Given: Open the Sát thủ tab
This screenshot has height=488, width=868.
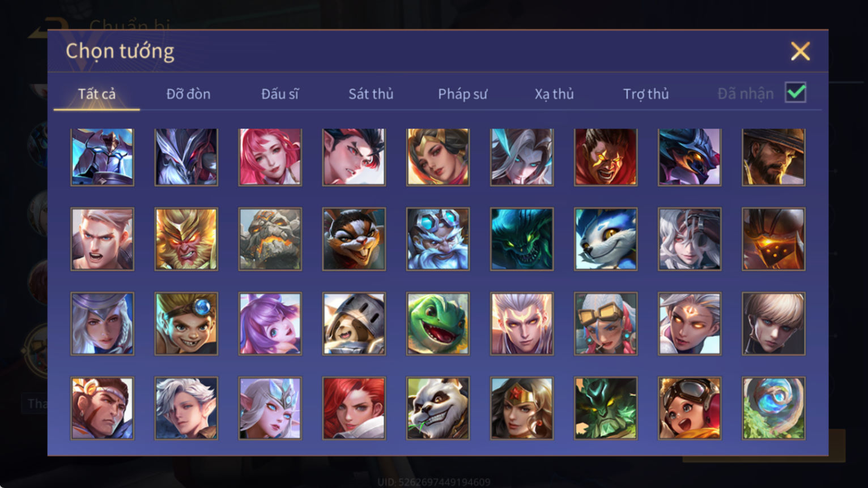Looking at the screenshot, I should tap(371, 94).
